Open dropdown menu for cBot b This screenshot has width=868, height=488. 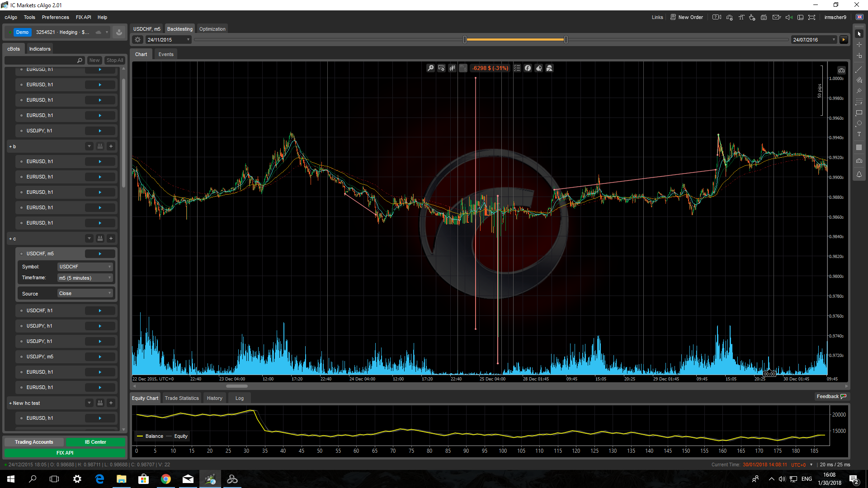pos(89,146)
